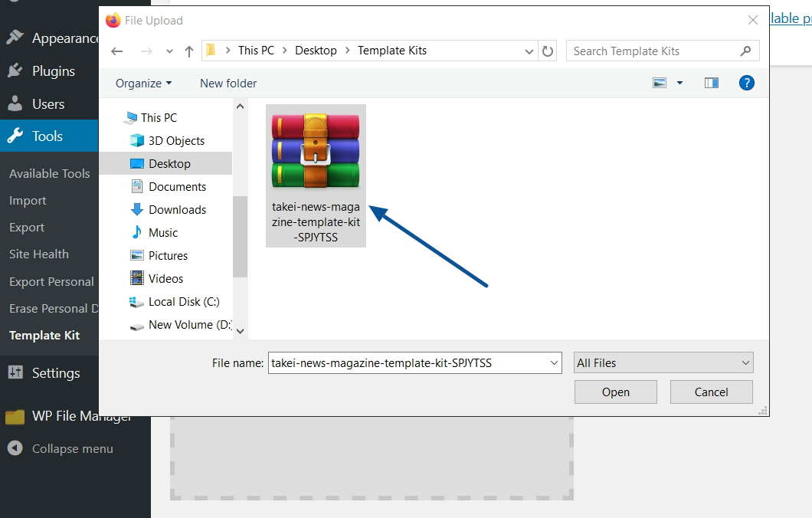Viewport: 812px width, 518px height.
Task: Click Desktop in the breadcrumb
Action: pos(316,51)
